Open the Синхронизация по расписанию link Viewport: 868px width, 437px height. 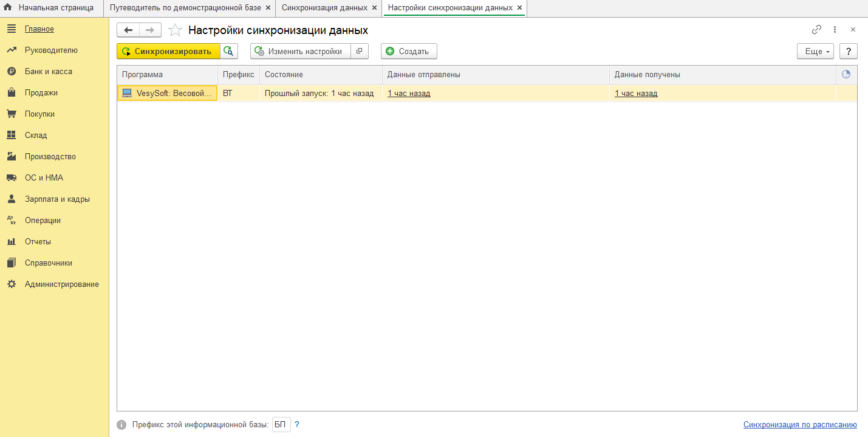[799, 425]
